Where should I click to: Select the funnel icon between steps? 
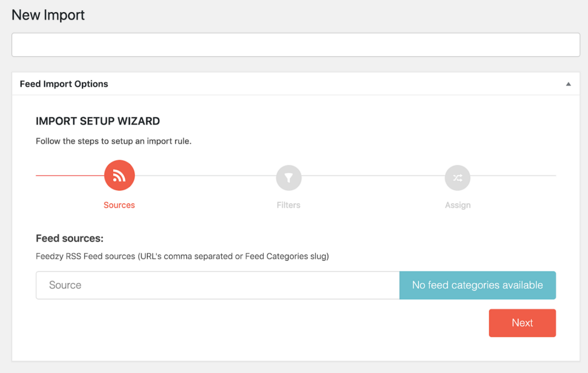(288, 178)
